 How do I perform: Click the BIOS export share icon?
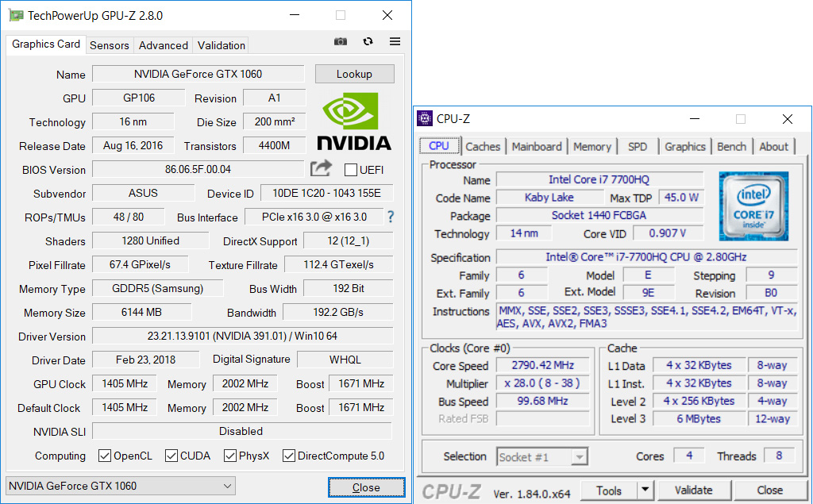point(321,168)
